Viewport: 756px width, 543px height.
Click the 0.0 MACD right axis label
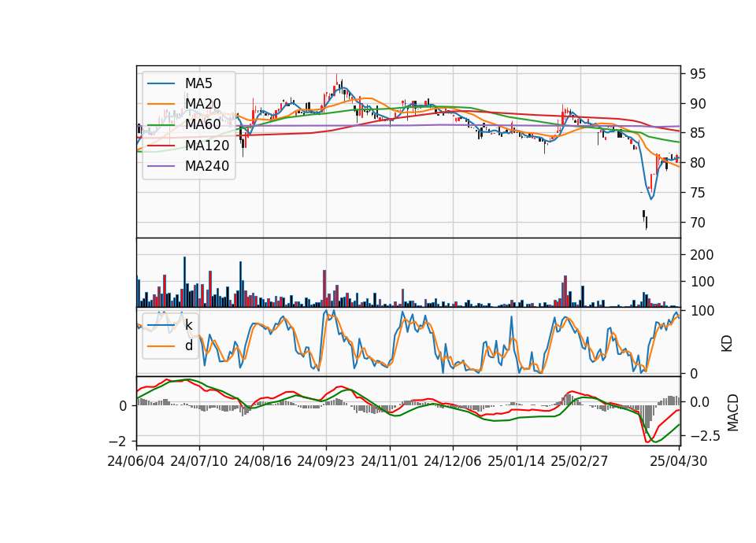click(x=699, y=402)
